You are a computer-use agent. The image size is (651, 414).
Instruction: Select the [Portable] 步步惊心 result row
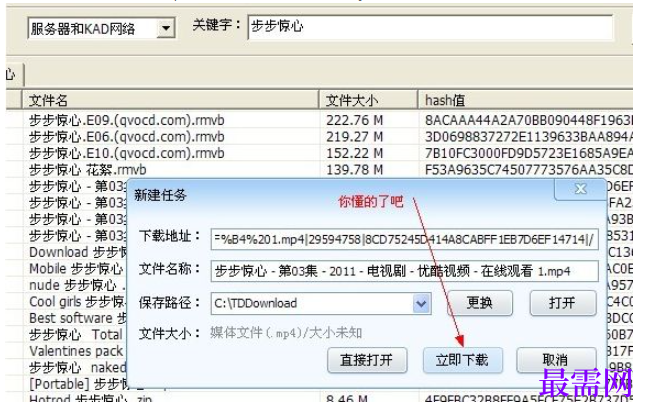point(78,384)
